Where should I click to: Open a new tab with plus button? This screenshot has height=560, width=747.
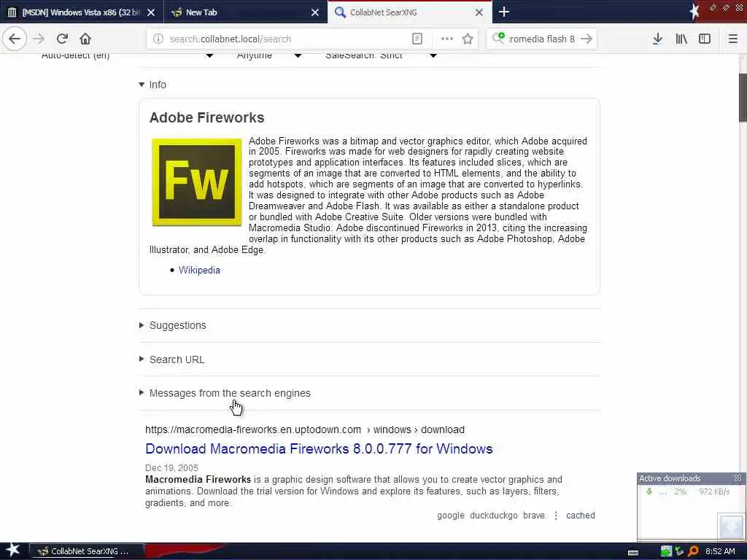point(504,12)
